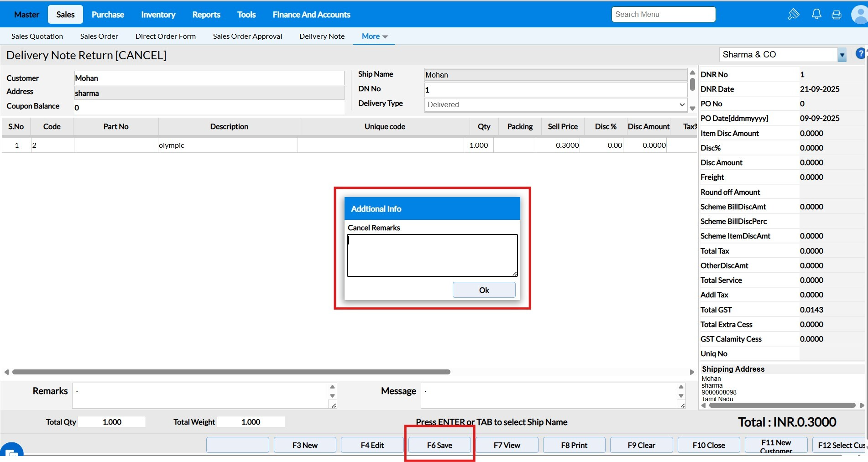Click the F10 Close button
Image resolution: width=868 pixels, height=462 pixels.
pyautogui.click(x=708, y=445)
